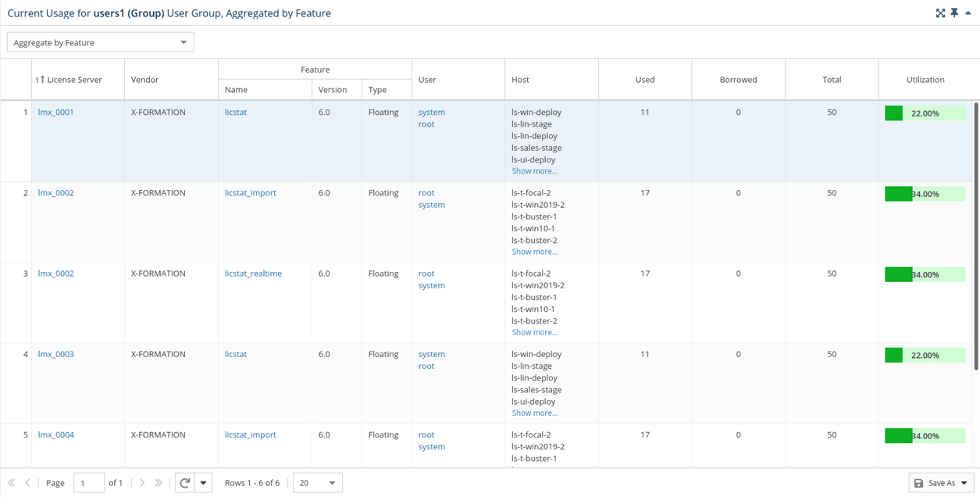This screenshot has height=497, width=980.
Task: Select the ls-sales-stage host in row 1
Action: 536,148
